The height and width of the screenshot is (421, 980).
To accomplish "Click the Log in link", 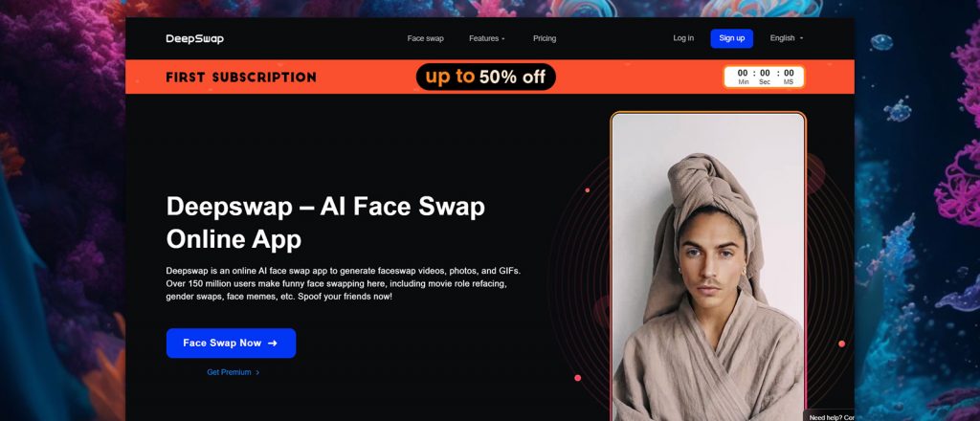I will 683,38.
